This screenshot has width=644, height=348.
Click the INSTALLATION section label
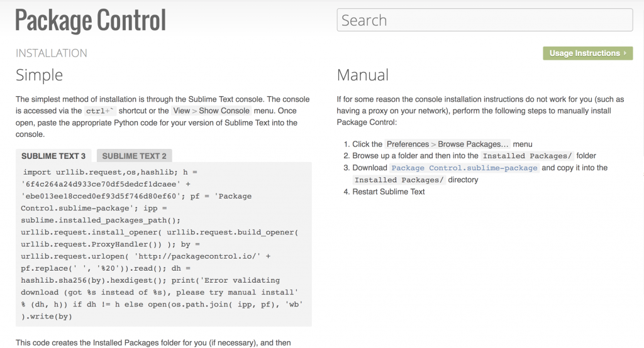(52, 53)
